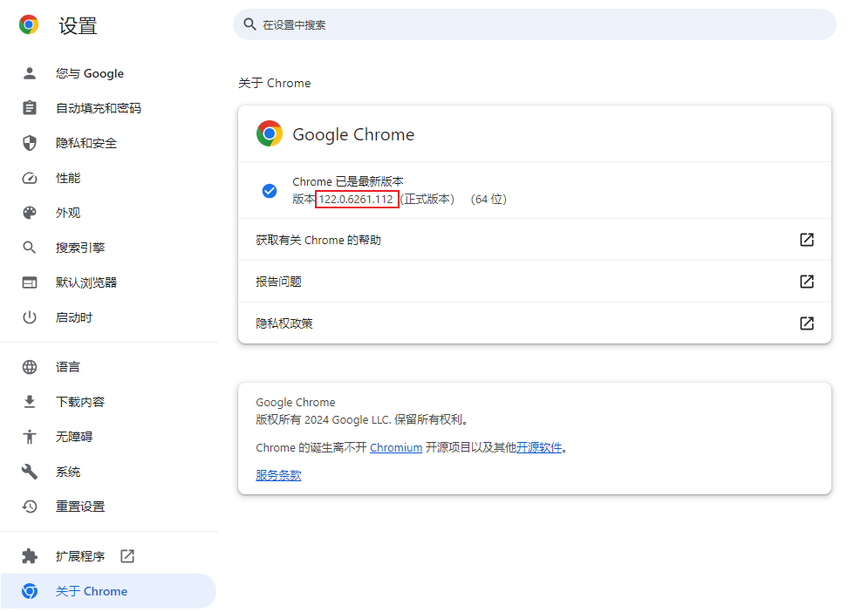Screen dimensions: 868x612
Task: Click the Chrome logo beside 设置 title
Action: pos(29,25)
